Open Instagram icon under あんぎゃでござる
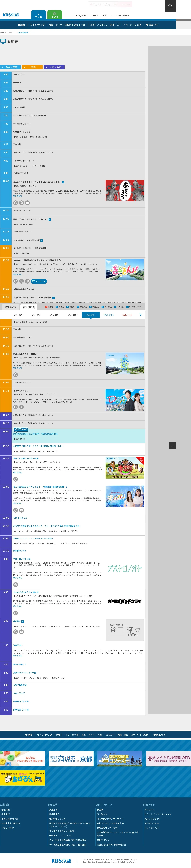Image resolution: width=191 pixels, height=868 pixels. [x=21, y=203]
